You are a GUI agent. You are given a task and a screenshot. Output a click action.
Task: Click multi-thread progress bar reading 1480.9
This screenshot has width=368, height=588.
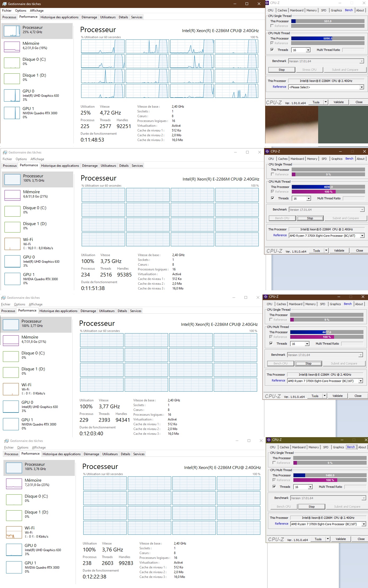pos(330,475)
